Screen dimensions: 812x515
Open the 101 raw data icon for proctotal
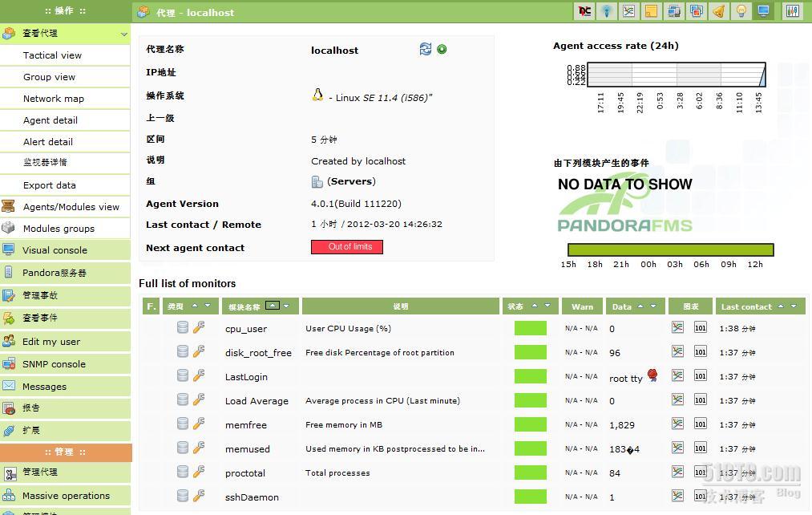[700, 472]
